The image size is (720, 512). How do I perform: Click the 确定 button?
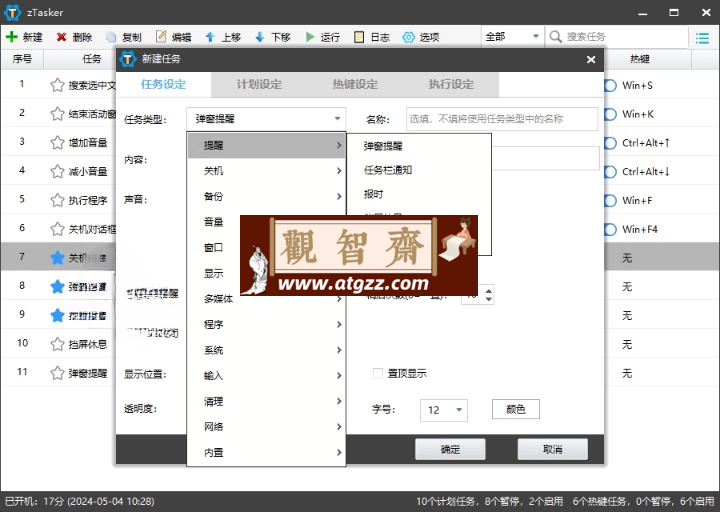click(450, 450)
